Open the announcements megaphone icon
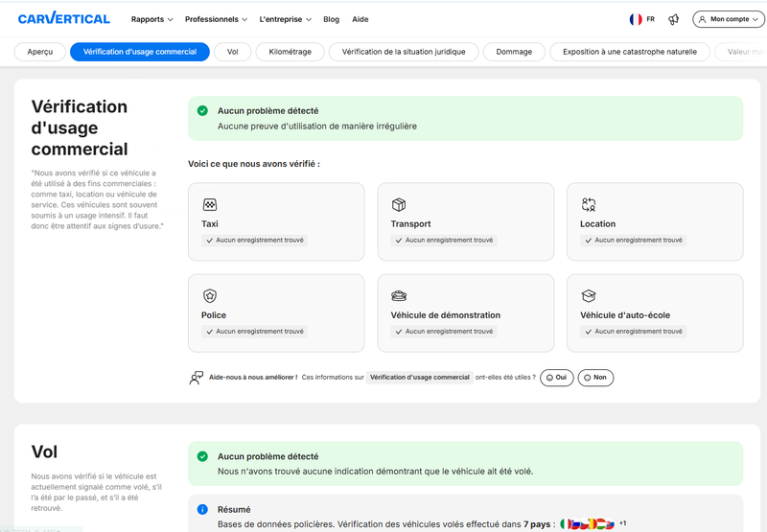 click(674, 19)
